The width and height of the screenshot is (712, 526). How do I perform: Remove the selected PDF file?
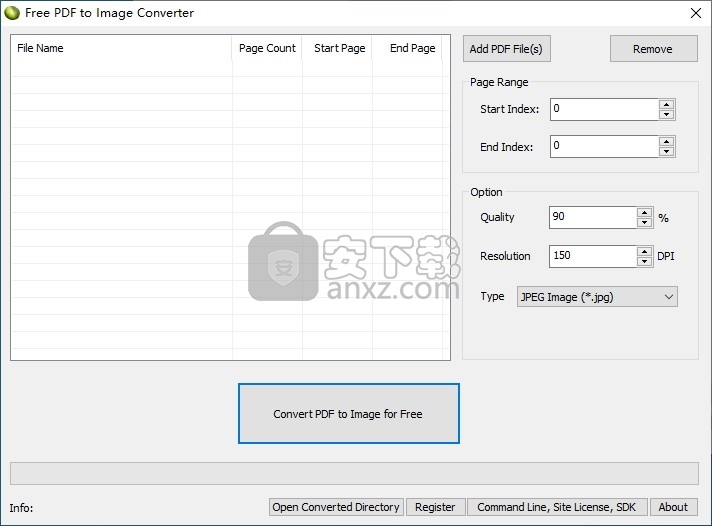653,49
